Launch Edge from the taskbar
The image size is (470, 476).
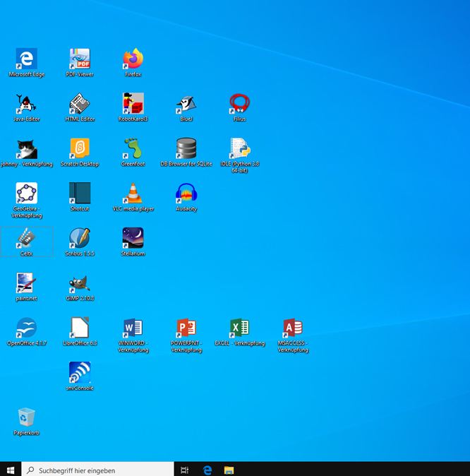(207, 470)
